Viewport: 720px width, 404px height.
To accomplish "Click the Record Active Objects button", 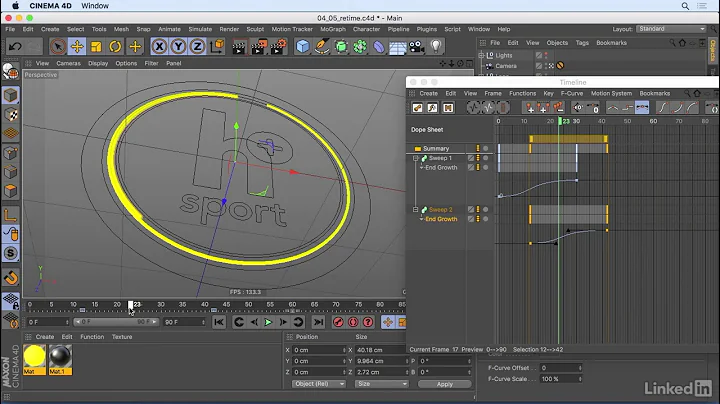I will point(338,322).
